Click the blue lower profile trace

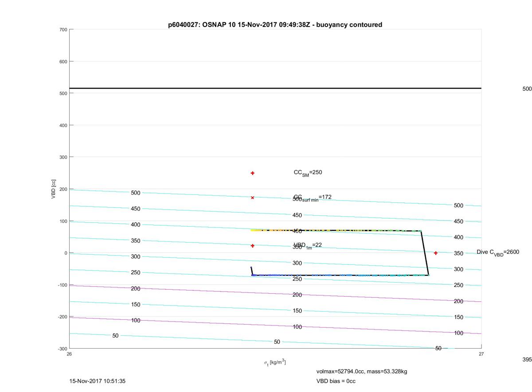[340, 275]
